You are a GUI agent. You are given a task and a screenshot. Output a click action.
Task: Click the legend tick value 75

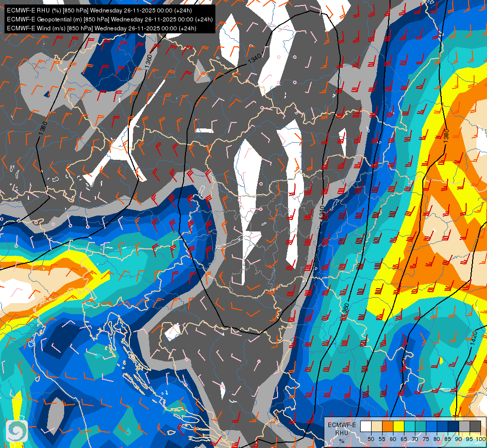[x=426, y=439]
